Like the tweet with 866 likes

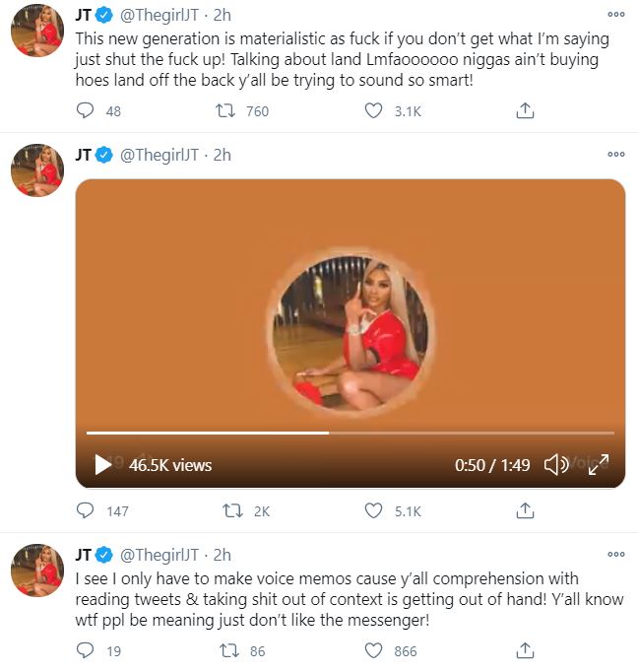point(373,650)
